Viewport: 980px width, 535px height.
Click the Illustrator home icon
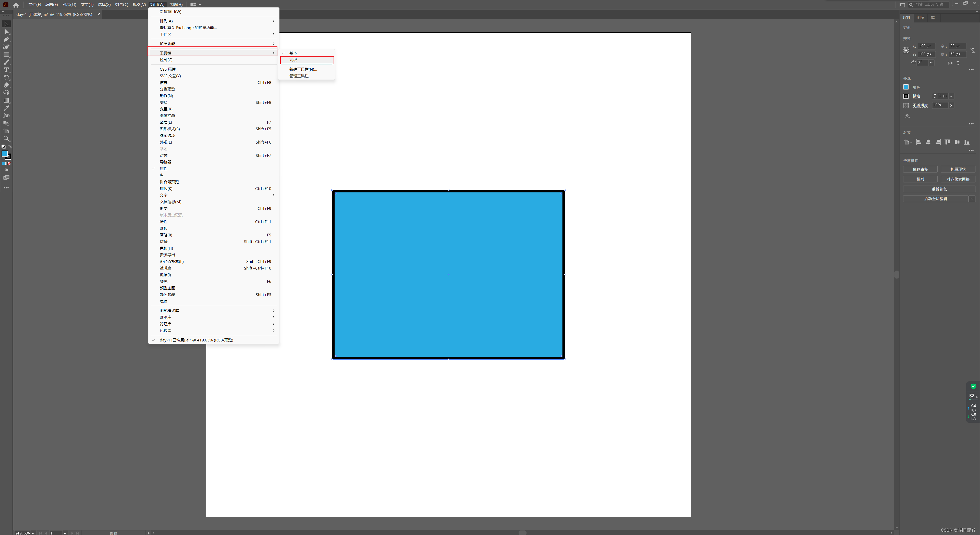[x=16, y=5]
